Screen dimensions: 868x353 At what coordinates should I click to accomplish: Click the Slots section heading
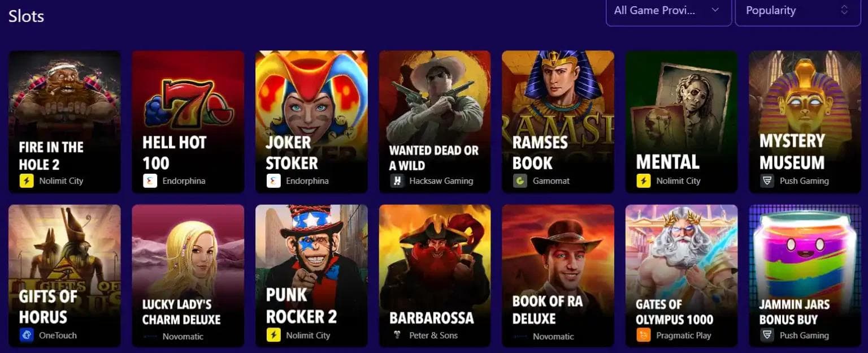[26, 16]
